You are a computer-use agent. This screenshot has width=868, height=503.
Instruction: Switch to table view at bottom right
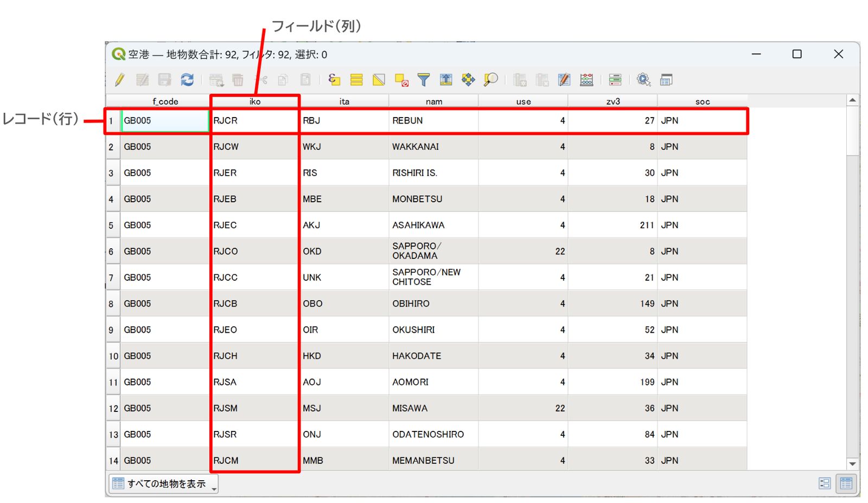846,483
